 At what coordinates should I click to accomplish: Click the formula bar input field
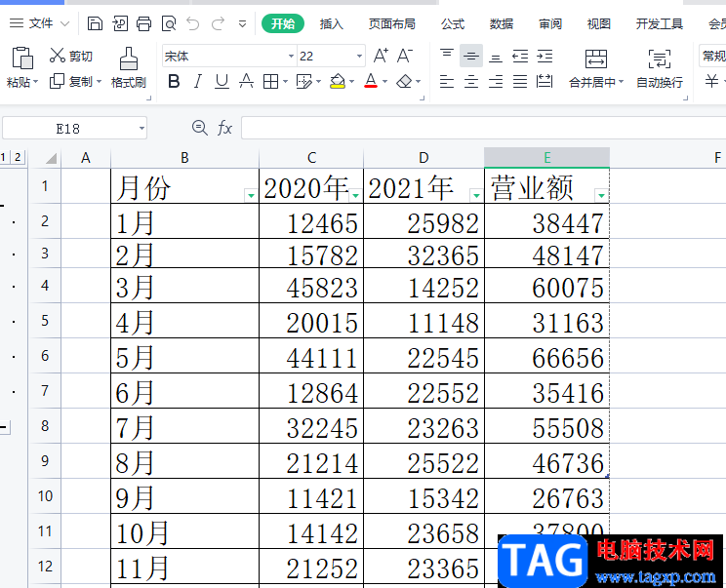point(483,128)
